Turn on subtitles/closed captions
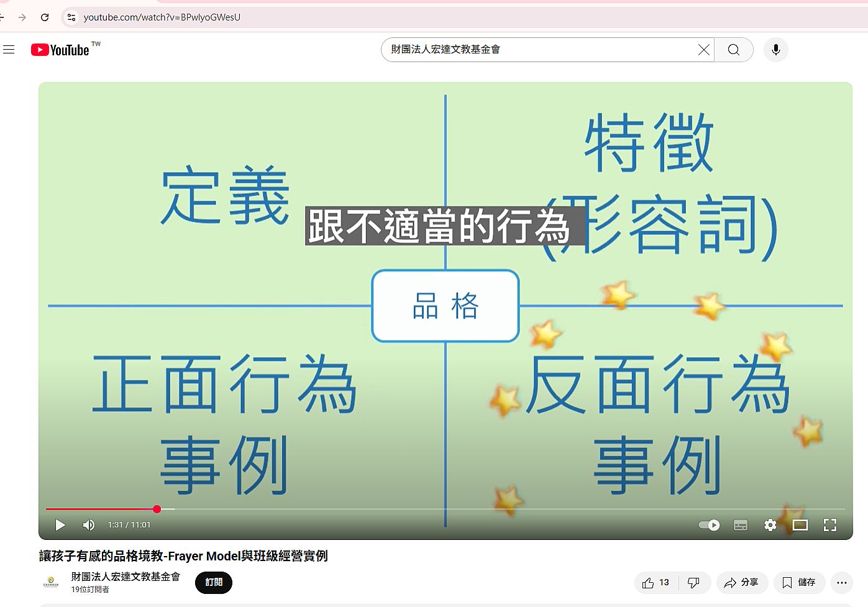 [x=740, y=525]
